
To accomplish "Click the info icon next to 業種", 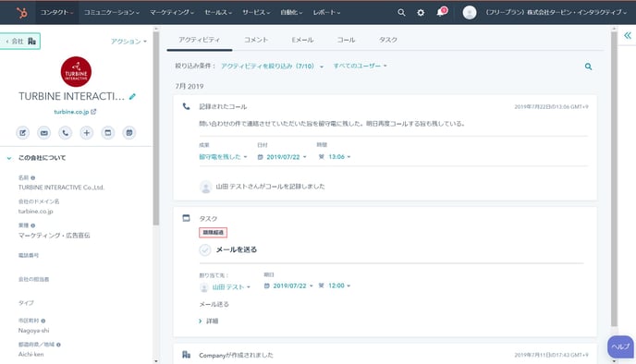I will [33, 225].
